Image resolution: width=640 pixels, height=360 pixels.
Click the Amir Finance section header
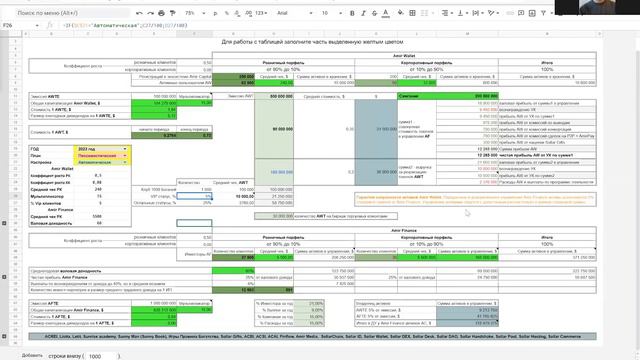pyautogui.click(x=404, y=231)
